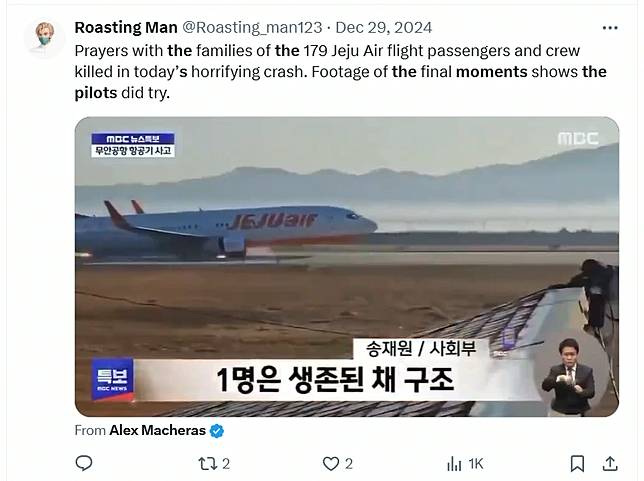
Task: Like the post with the heart icon
Action: (x=331, y=464)
